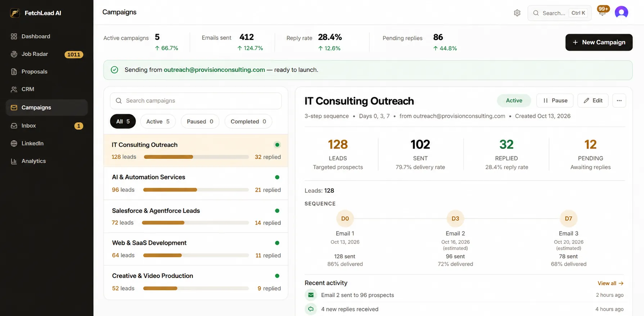
Task: Select the All 5 filter tab
Action: pyautogui.click(x=123, y=122)
